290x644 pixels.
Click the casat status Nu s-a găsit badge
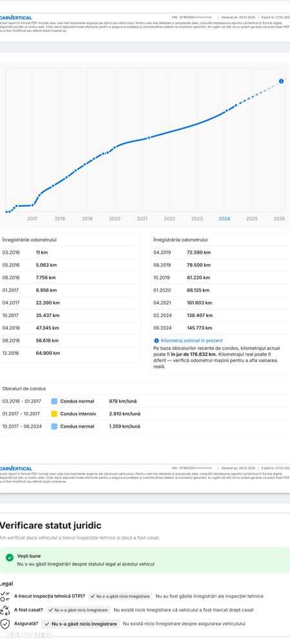(78, 611)
